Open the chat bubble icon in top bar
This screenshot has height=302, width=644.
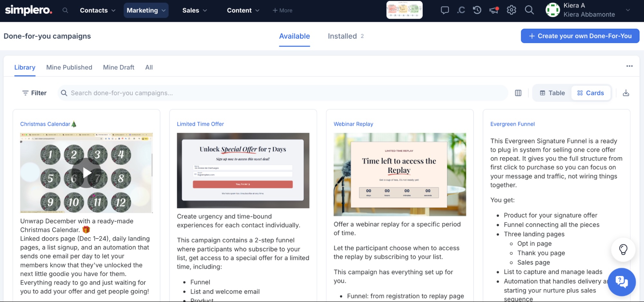(x=445, y=10)
